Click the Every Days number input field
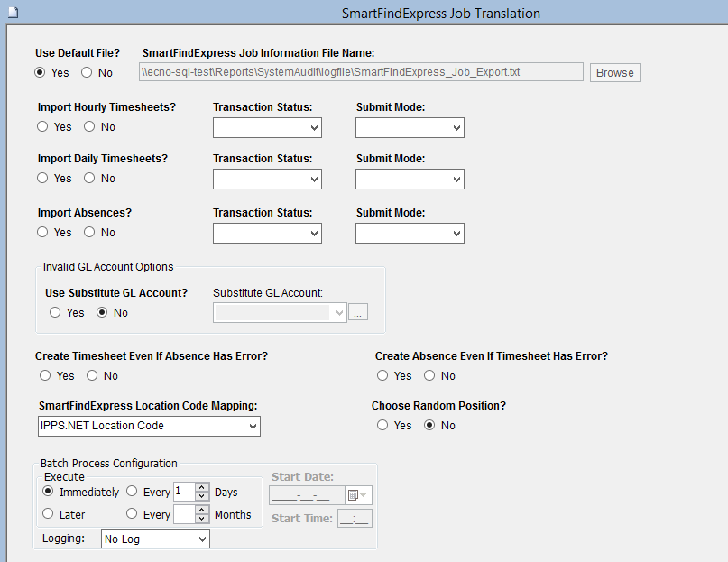This screenshot has height=562, width=728. pyautogui.click(x=183, y=493)
